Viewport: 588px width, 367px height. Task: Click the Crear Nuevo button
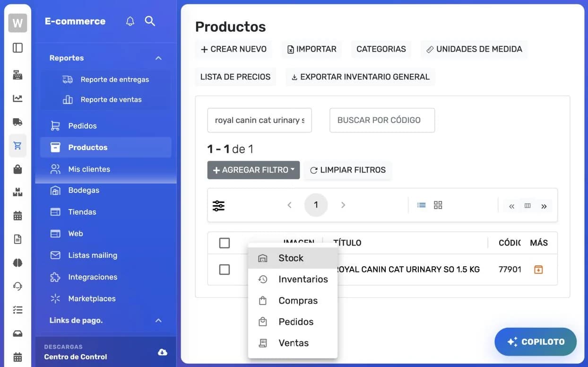click(233, 49)
